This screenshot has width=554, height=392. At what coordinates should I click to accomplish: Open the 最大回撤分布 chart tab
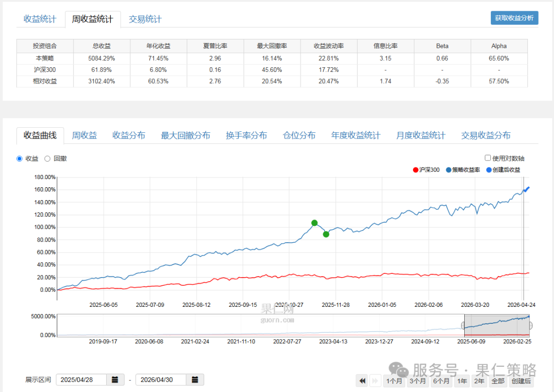click(186, 135)
